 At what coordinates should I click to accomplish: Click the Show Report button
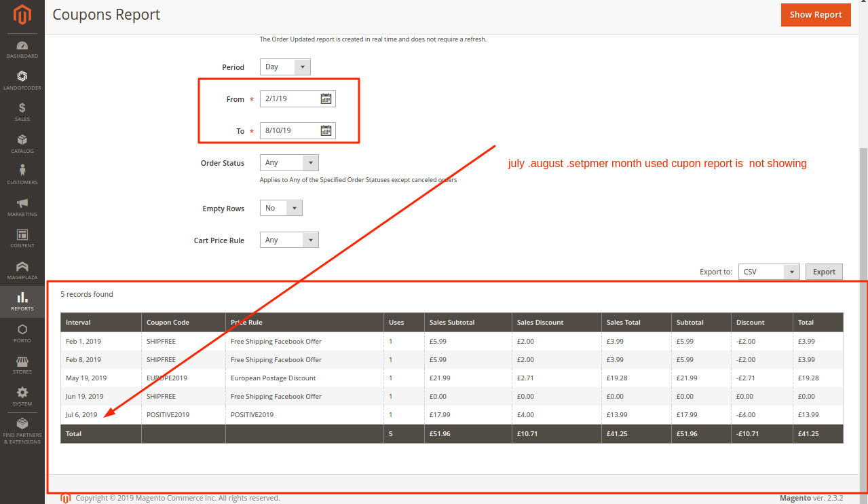816,14
